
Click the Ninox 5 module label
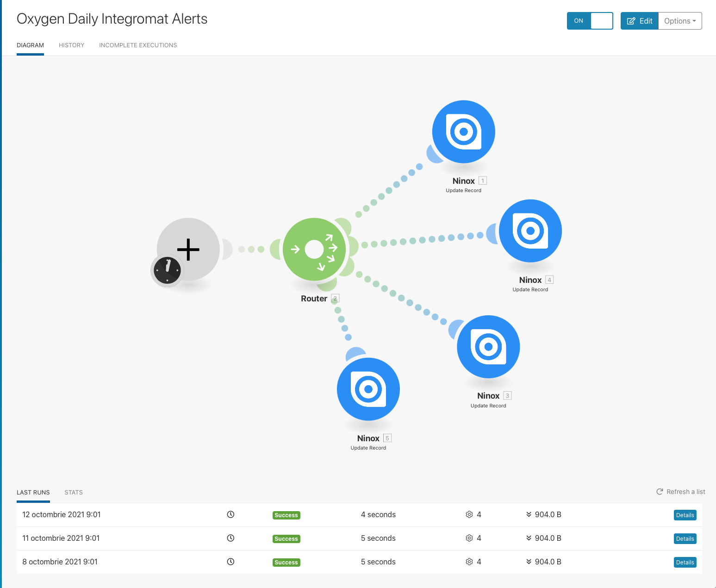coord(368,438)
